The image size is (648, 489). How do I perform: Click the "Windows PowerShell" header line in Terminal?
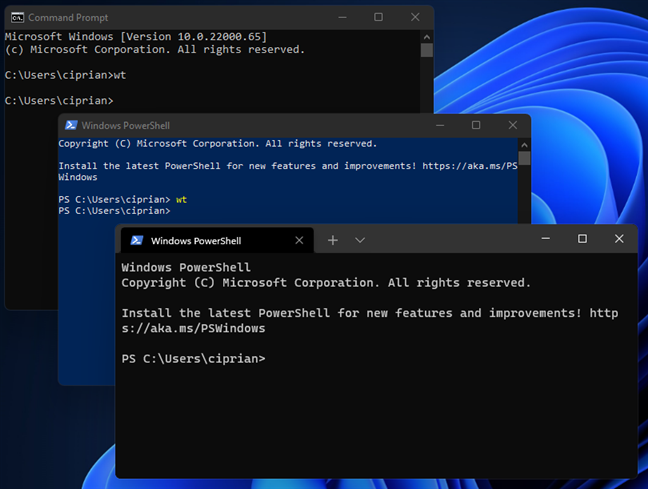186,267
